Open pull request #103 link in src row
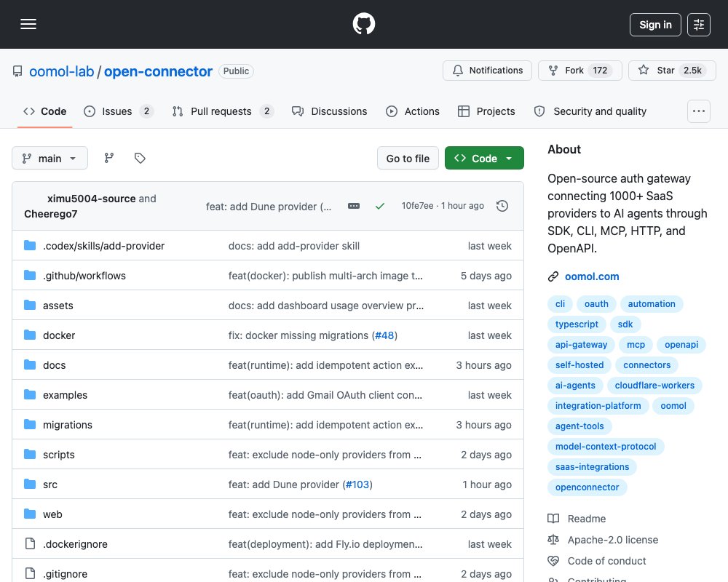 (357, 484)
